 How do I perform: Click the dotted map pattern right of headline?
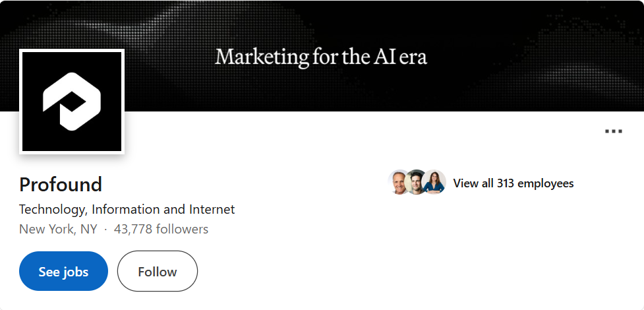pos(534,57)
